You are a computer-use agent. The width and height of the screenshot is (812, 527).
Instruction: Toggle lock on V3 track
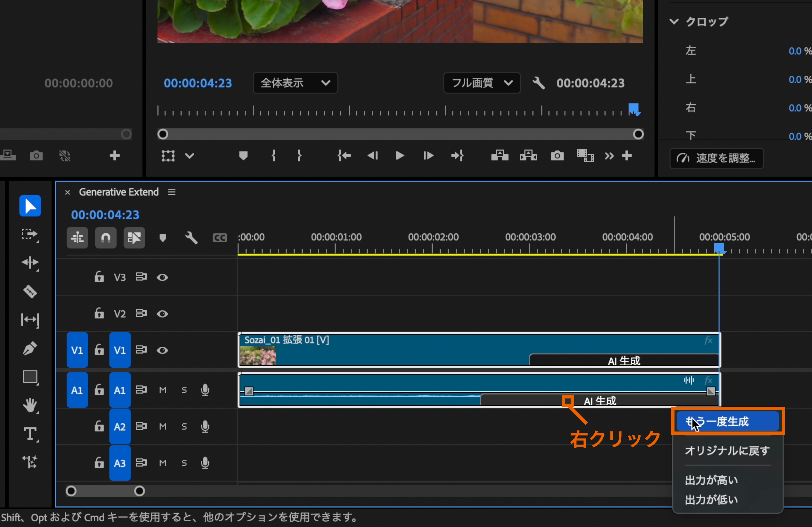(99, 277)
